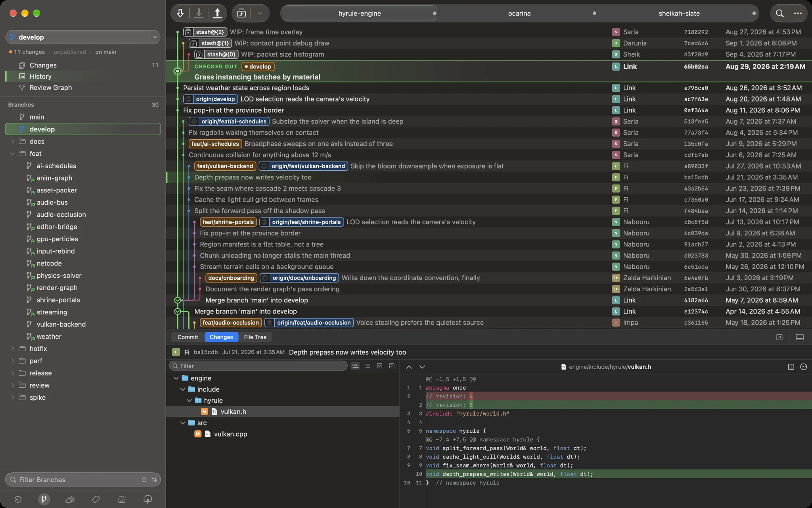Expand the hotfix branch folder
Viewport: 812px width, 508px height.
12,348
